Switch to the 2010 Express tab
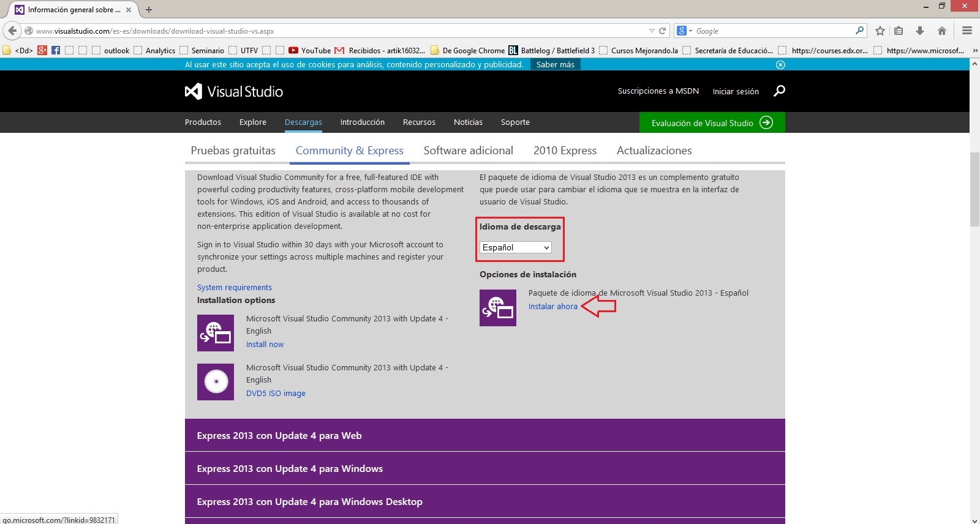The width and height of the screenshot is (980, 524). point(565,151)
